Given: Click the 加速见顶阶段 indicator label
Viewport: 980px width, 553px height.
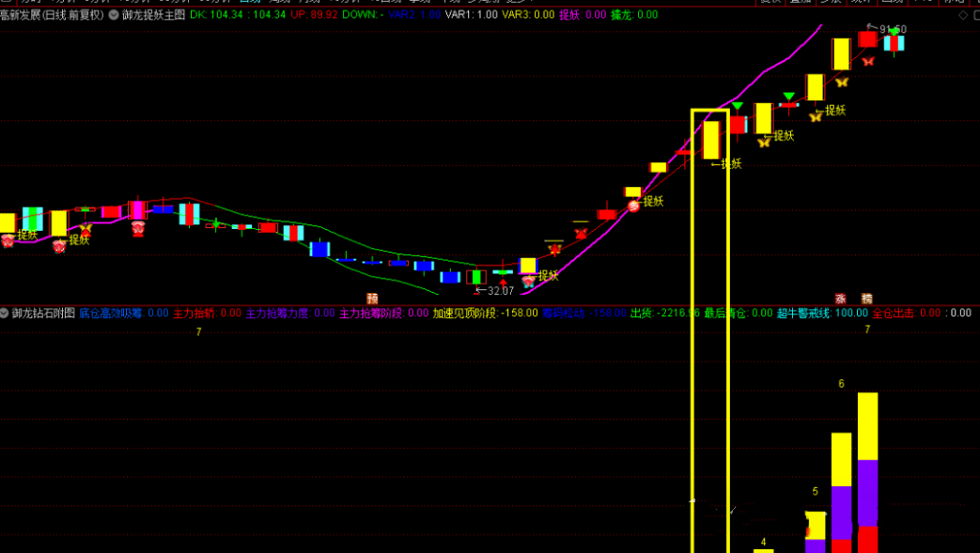Looking at the screenshot, I should pyautogui.click(x=463, y=313).
